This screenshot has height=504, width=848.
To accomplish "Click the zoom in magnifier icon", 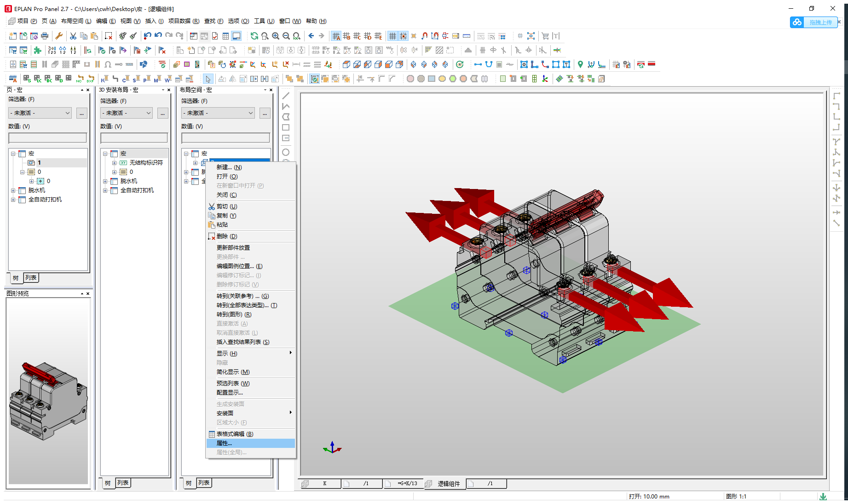I will pyautogui.click(x=276, y=36).
